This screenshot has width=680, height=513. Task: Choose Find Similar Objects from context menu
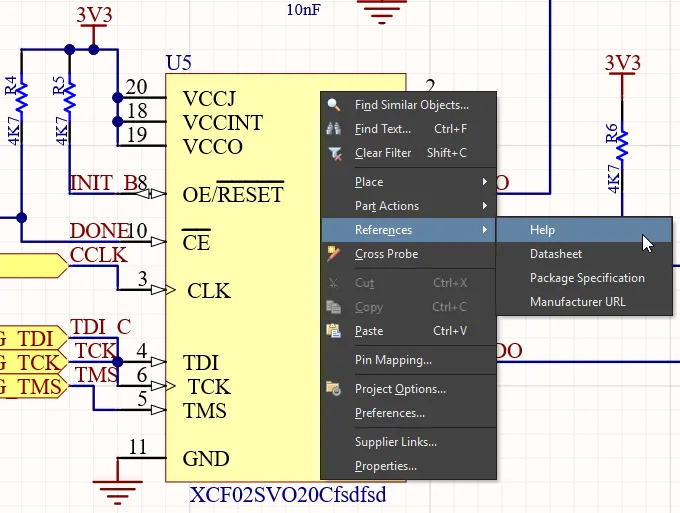(x=409, y=105)
